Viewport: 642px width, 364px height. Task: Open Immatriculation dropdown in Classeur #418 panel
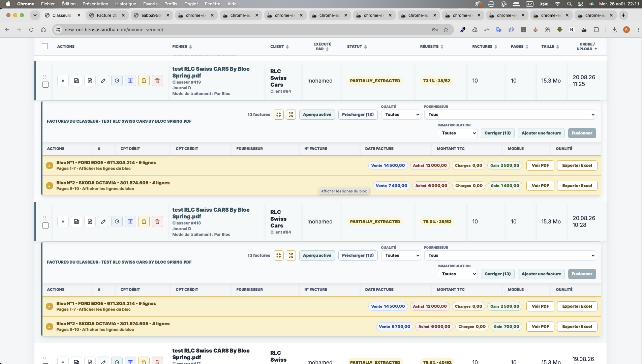click(x=458, y=274)
